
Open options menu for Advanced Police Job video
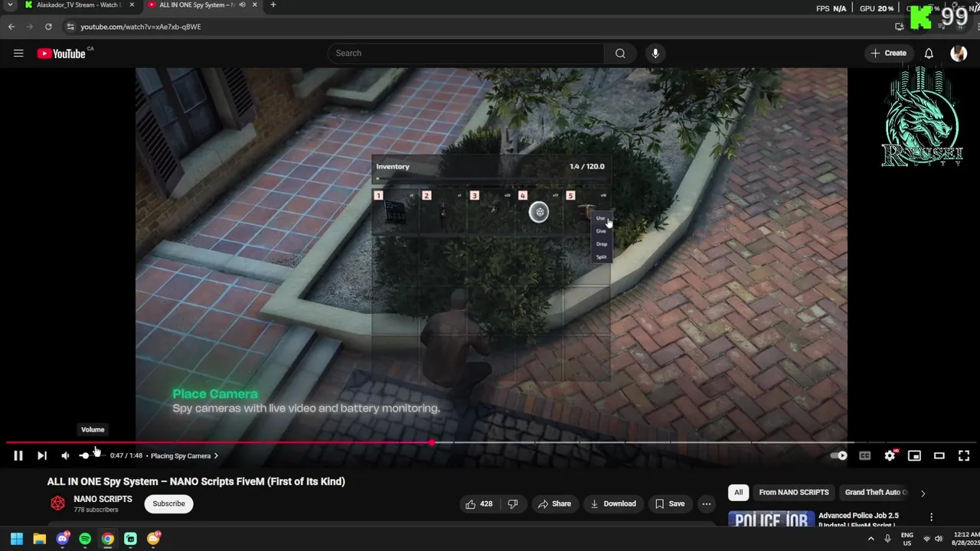931,517
